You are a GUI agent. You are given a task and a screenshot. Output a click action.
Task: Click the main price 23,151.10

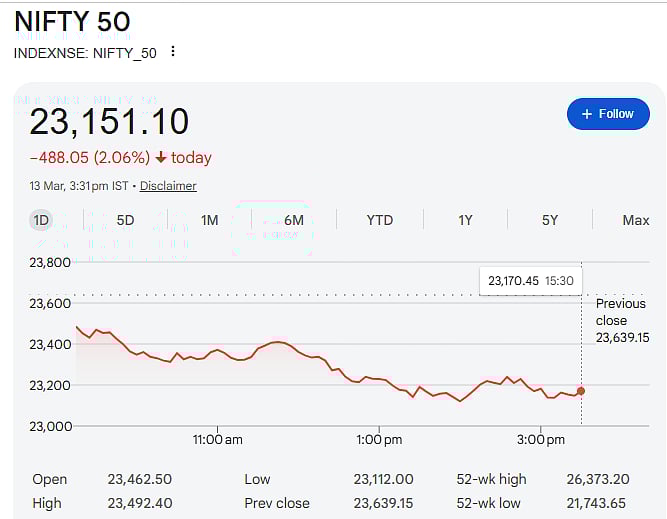tap(109, 122)
